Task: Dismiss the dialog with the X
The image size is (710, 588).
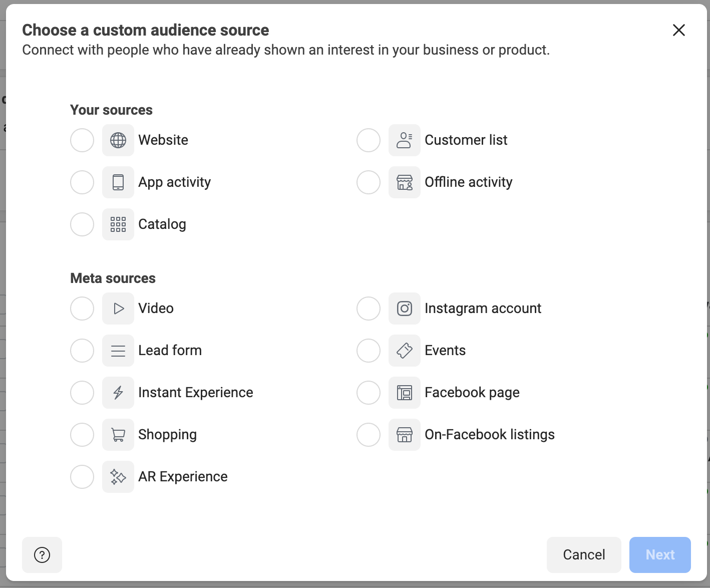Action: coord(678,30)
